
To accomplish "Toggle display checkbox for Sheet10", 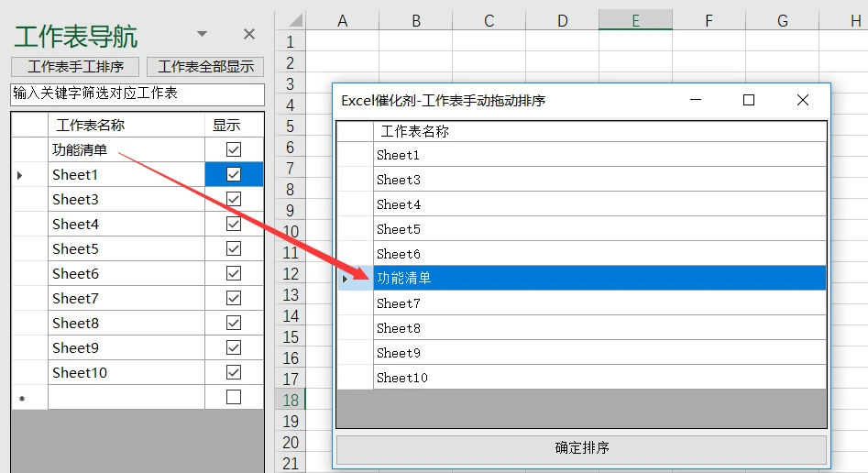I will click(234, 372).
